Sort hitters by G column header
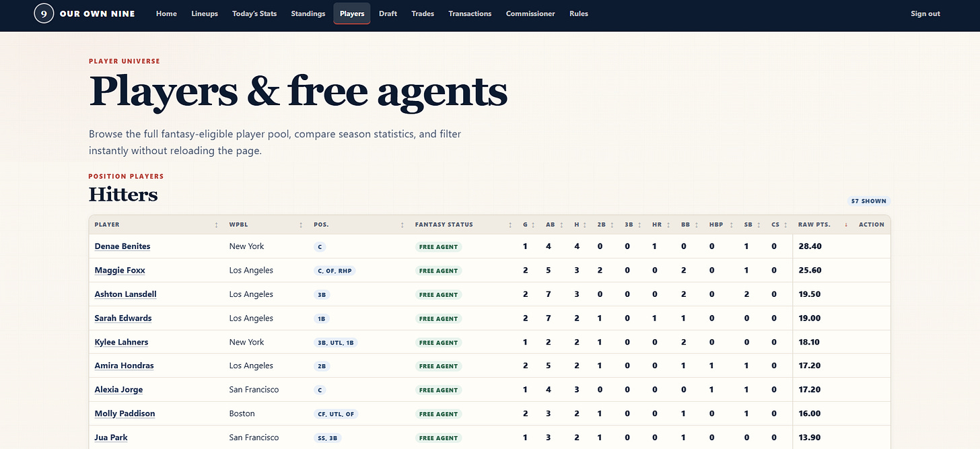The height and width of the screenshot is (449, 980). [x=528, y=225]
